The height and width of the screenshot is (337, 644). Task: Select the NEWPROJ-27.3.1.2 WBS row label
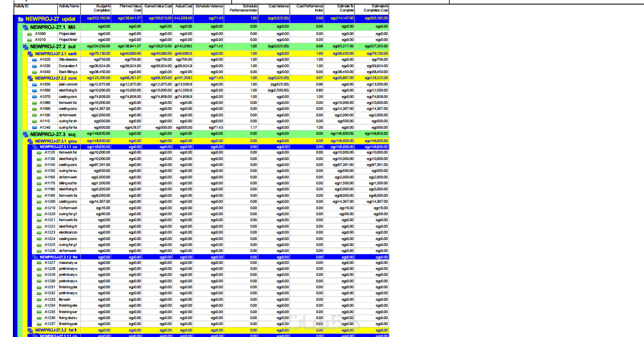(59, 257)
